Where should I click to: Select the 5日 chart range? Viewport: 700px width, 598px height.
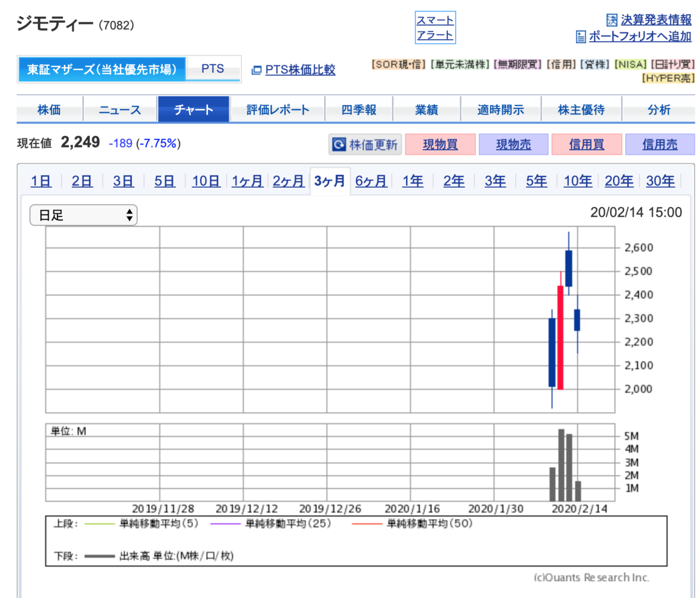click(x=165, y=181)
